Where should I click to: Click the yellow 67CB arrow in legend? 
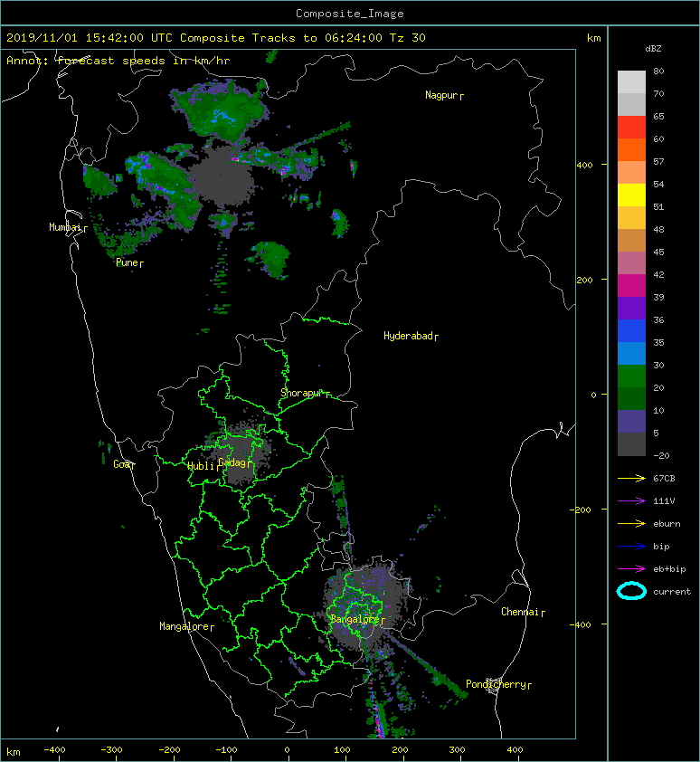coord(631,478)
